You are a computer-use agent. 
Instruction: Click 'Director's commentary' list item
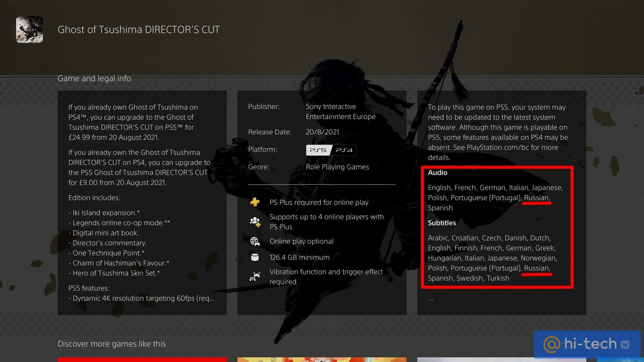pos(107,243)
